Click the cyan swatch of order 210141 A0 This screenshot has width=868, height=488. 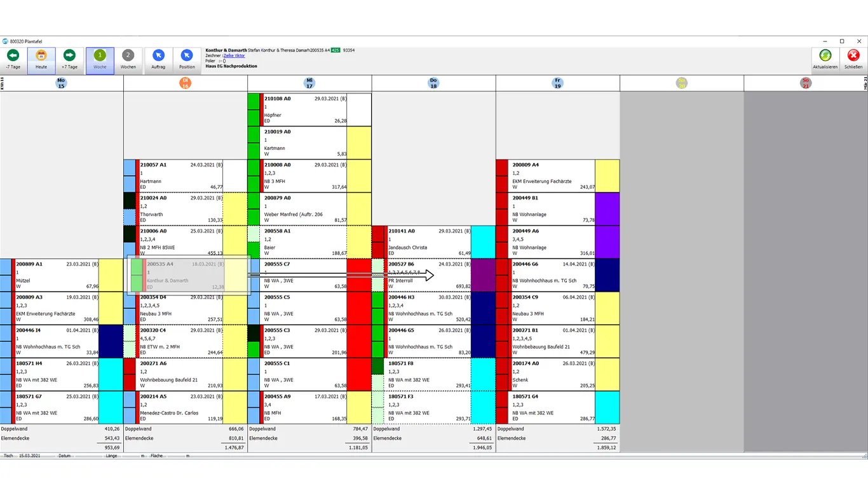(x=483, y=242)
